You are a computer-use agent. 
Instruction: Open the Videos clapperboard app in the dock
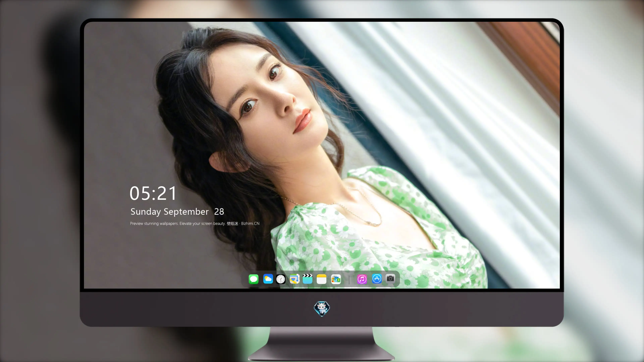[x=308, y=279]
